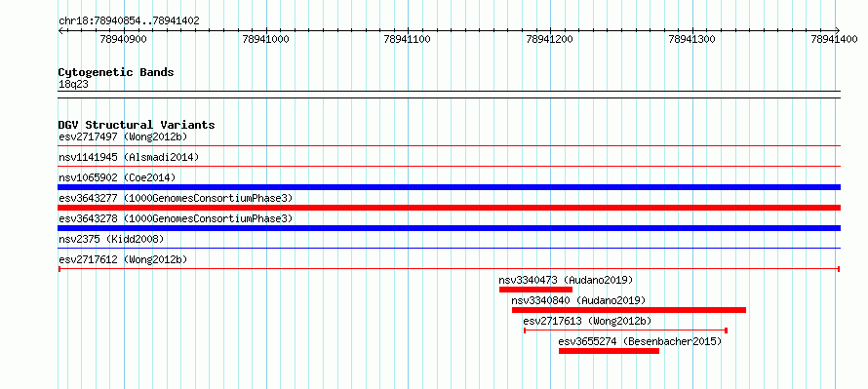Viewport: 868px width, 389px height.
Task: Click the thin red line under esv2717612
Action: click(449, 269)
